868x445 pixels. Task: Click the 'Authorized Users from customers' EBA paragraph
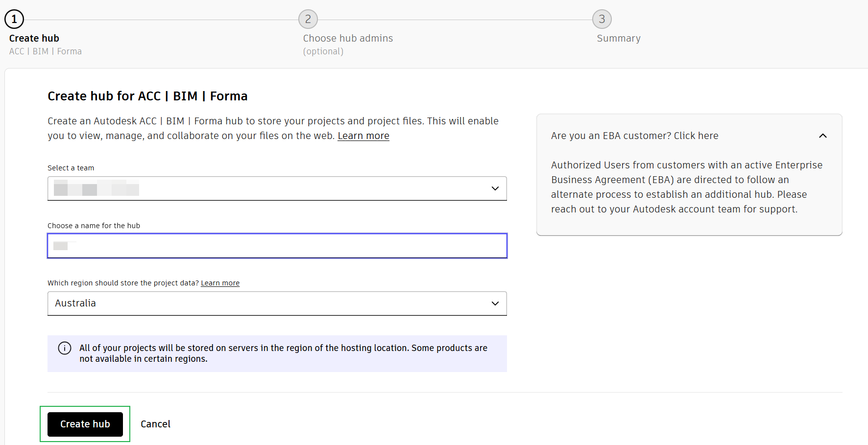(687, 187)
